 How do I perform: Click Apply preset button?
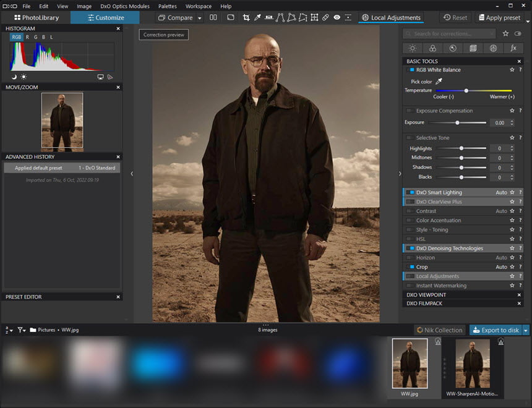(x=499, y=18)
